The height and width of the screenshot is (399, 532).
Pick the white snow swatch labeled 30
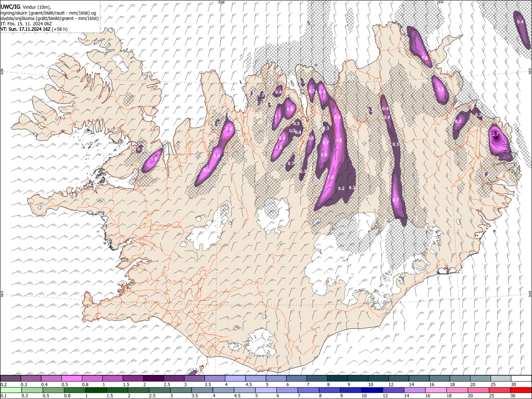click(521, 378)
